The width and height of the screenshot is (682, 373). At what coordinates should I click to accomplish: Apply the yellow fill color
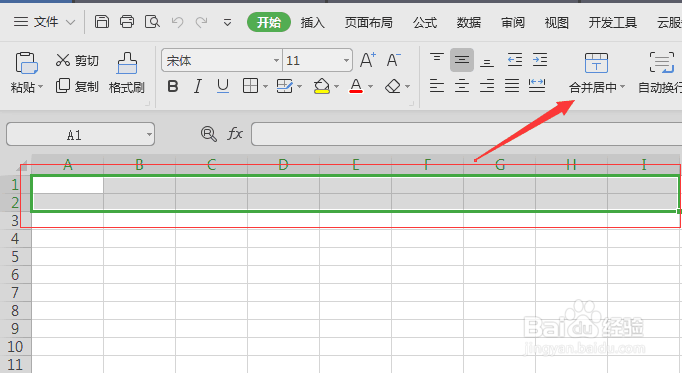pos(321,86)
